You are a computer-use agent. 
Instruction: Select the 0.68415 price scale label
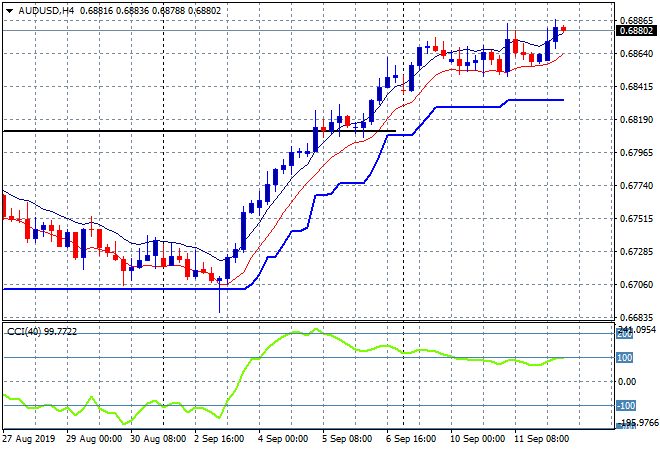pos(636,87)
